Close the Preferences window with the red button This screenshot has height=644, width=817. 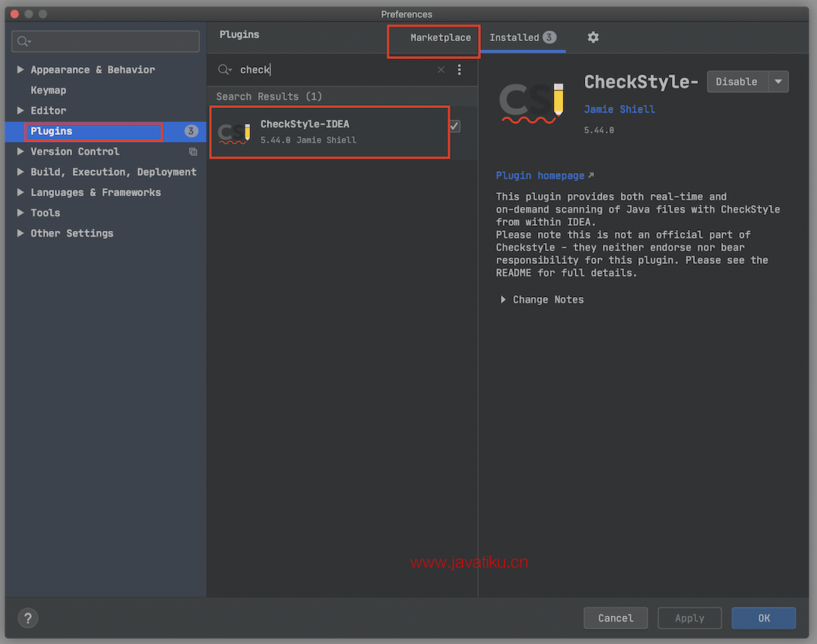14,14
